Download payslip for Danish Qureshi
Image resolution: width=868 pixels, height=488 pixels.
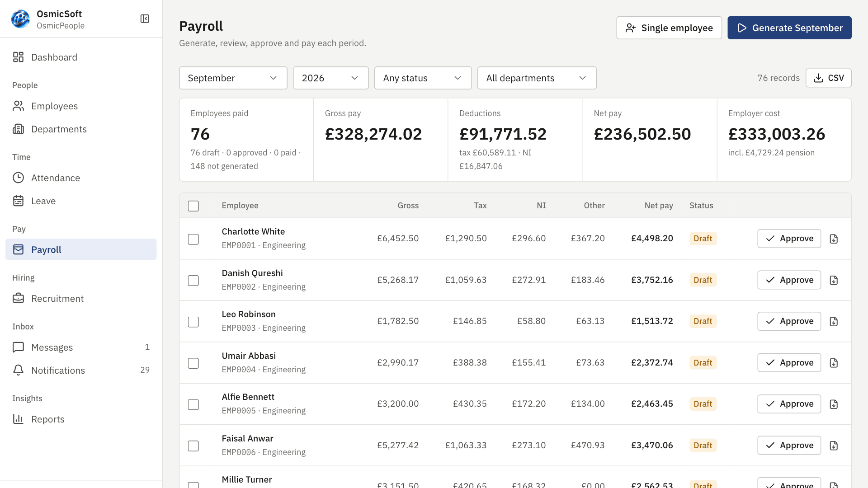(834, 280)
